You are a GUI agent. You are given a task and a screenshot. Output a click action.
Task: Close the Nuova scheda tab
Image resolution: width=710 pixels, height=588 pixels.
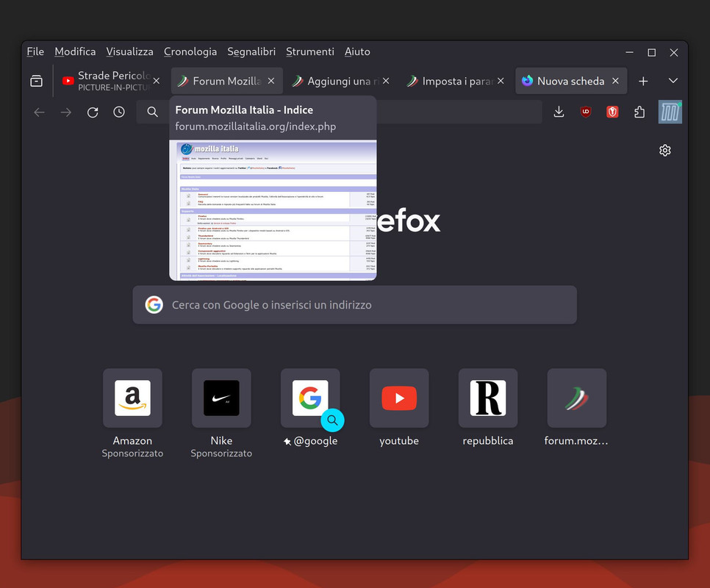point(615,81)
